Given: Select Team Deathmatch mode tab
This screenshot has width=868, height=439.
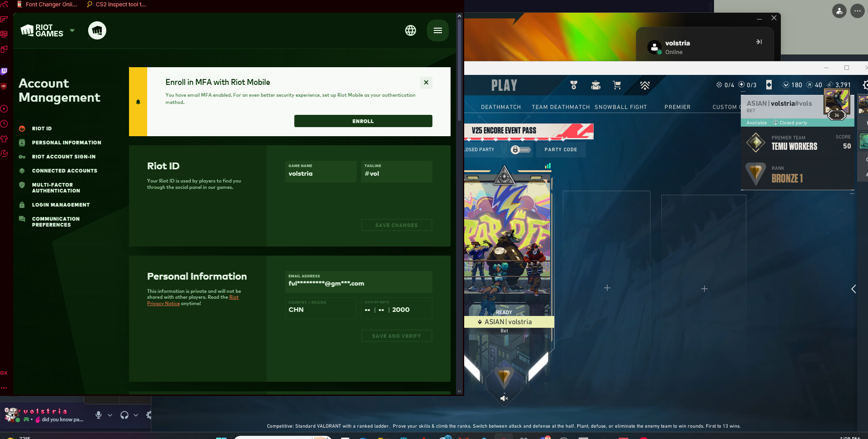Looking at the screenshot, I should (x=561, y=107).
